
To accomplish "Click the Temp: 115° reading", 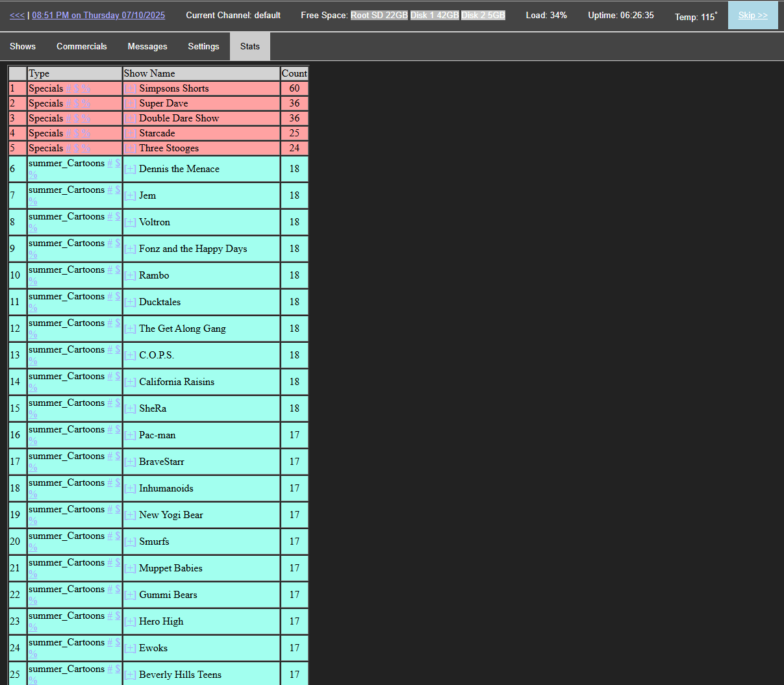I will 696,16.
